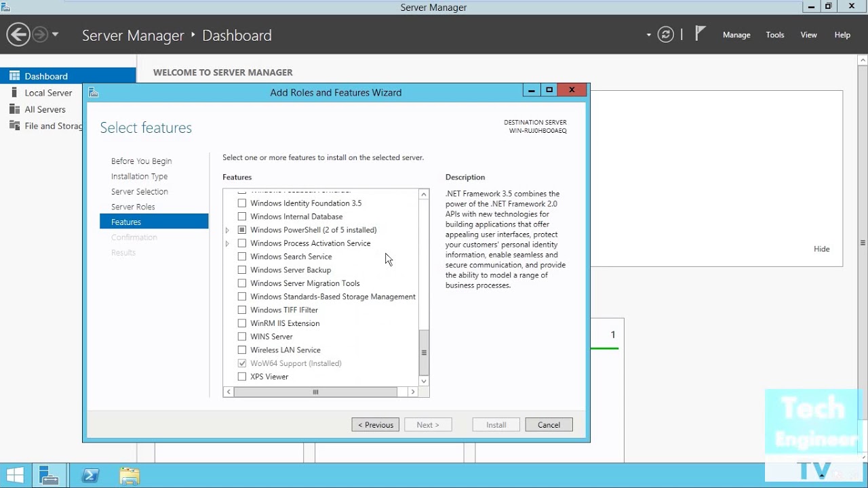This screenshot has height=488, width=868.
Task: Click Server Manager taskbar icon
Action: click(49, 476)
